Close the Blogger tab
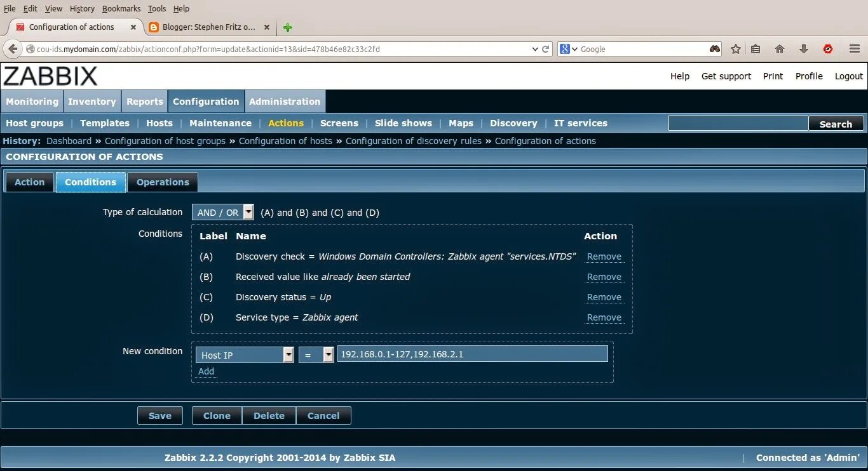The width and height of the screenshot is (868, 471). 267,27
